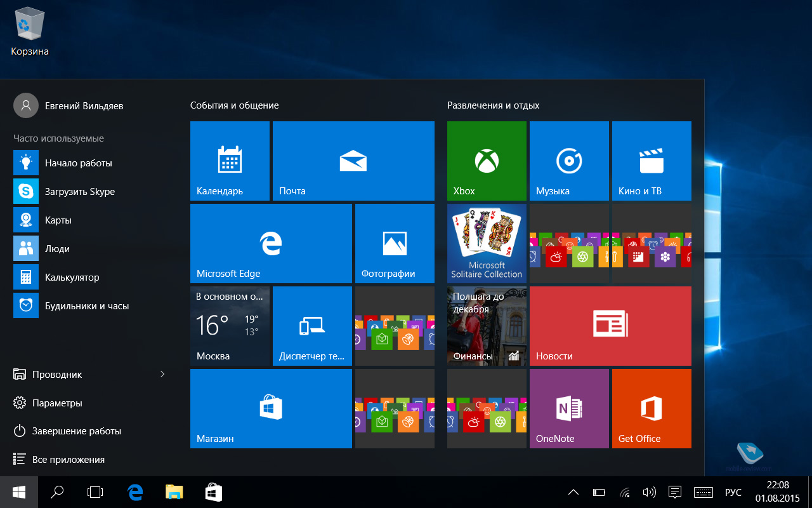This screenshot has width=812, height=508.
Task: Expand the Проводник jump list arrow
Action: click(x=162, y=374)
